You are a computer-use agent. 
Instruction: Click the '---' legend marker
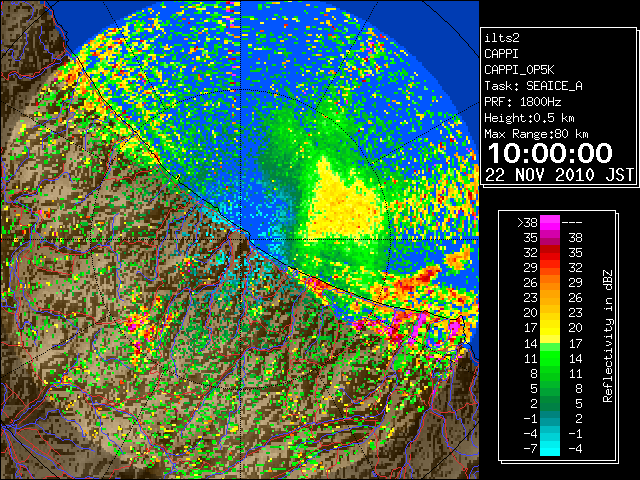572,223
